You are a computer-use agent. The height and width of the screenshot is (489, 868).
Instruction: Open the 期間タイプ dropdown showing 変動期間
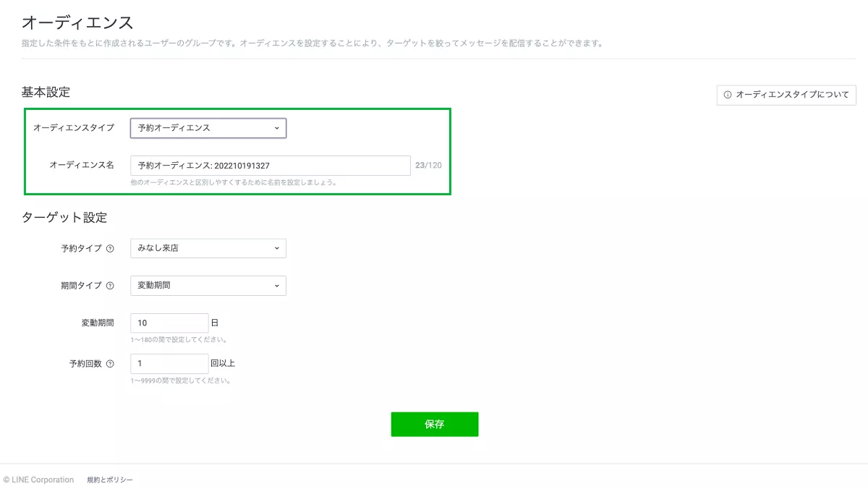208,286
